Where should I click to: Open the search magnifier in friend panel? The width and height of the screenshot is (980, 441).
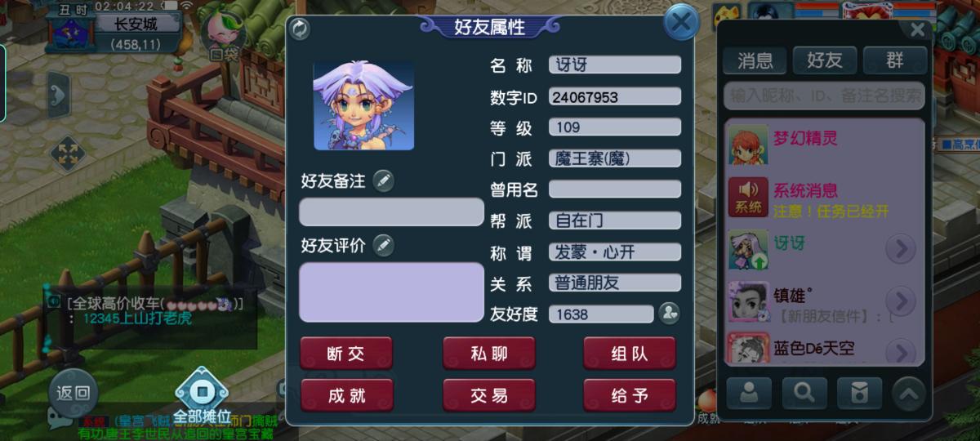pos(804,394)
